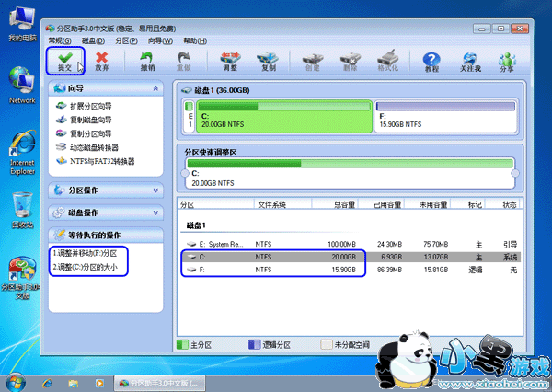
Task: Open the 分区助手3.0 desktop shortcut
Action: tap(21, 278)
